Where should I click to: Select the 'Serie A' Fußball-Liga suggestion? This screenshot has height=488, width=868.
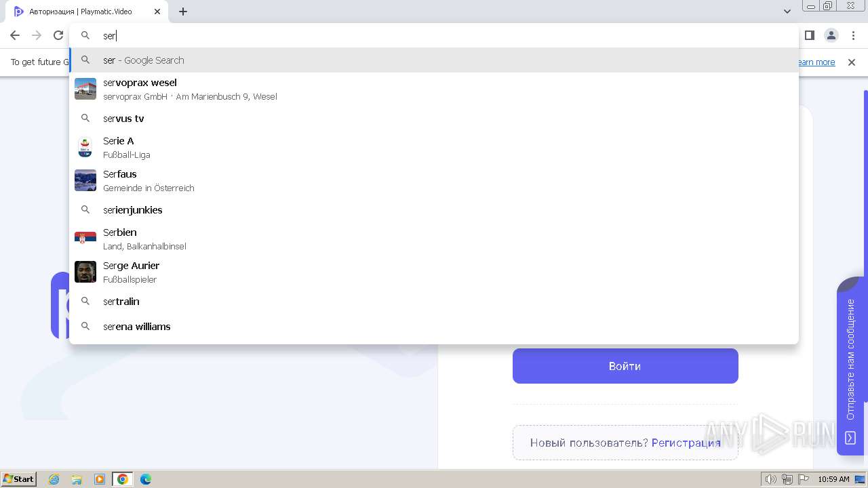(x=434, y=147)
